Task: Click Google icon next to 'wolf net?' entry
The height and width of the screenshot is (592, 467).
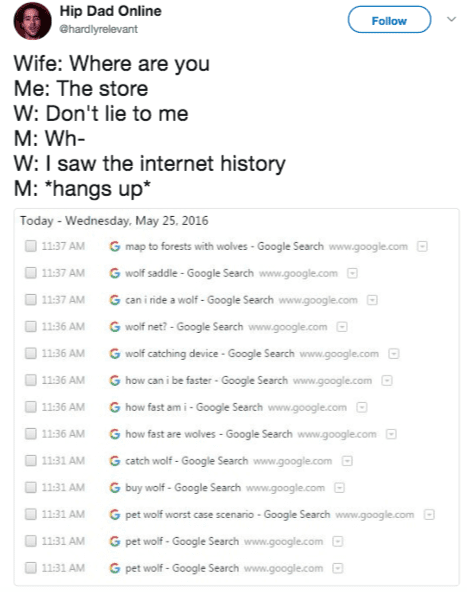Action: tap(114, 327)
